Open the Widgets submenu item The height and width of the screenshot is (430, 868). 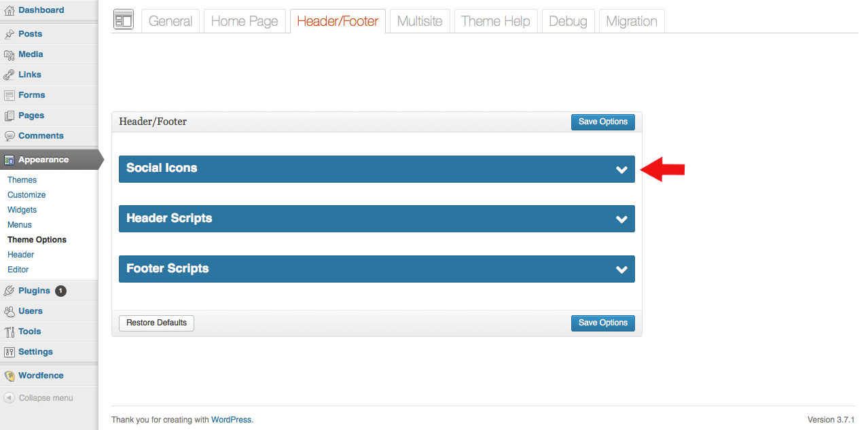(22, 210)
